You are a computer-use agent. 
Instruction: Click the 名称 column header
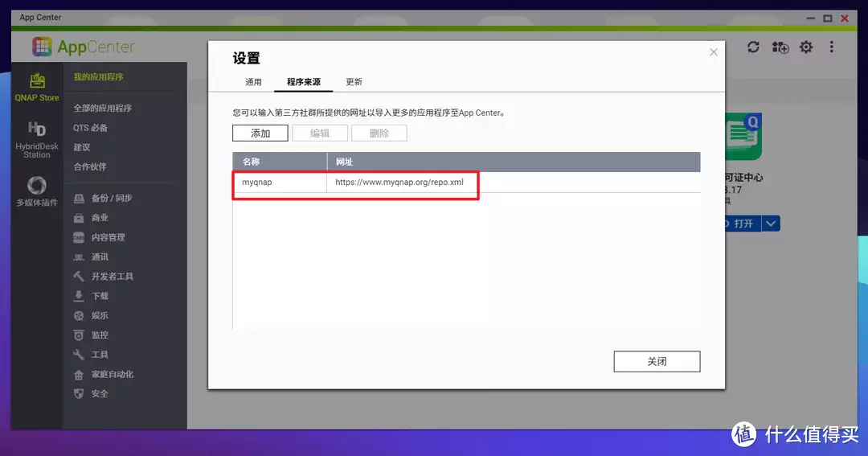coord(280,162)
